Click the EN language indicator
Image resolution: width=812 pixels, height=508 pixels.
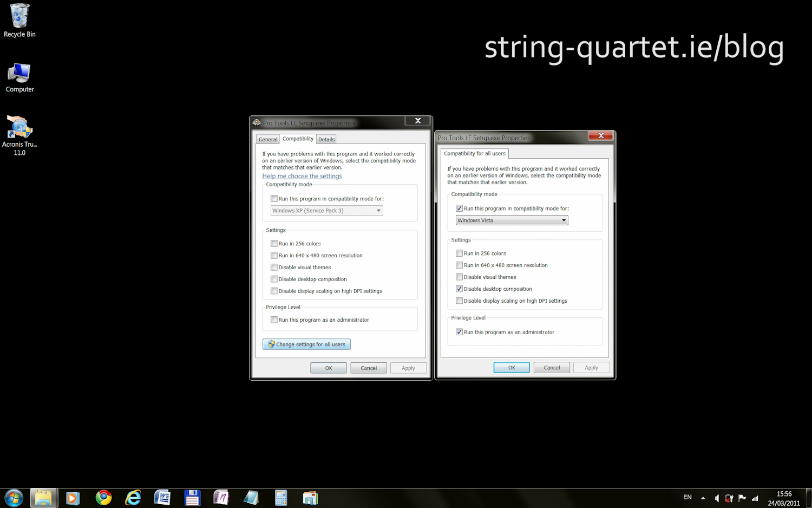pyautogui.click(x=687, y=497)
